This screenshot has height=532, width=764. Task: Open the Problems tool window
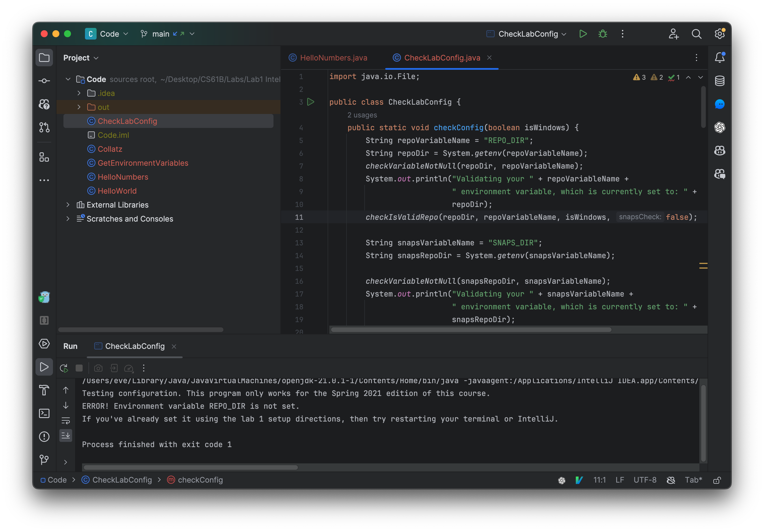[x=44, y=437]
